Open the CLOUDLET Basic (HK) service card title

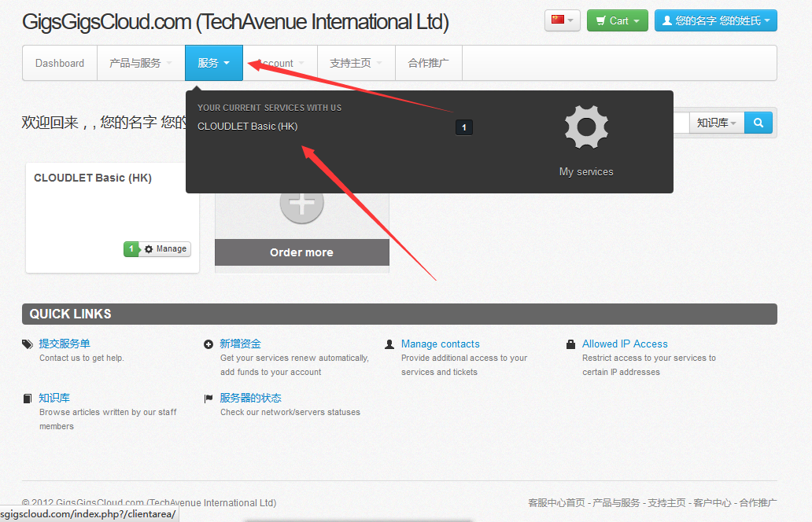coord(93,178)
